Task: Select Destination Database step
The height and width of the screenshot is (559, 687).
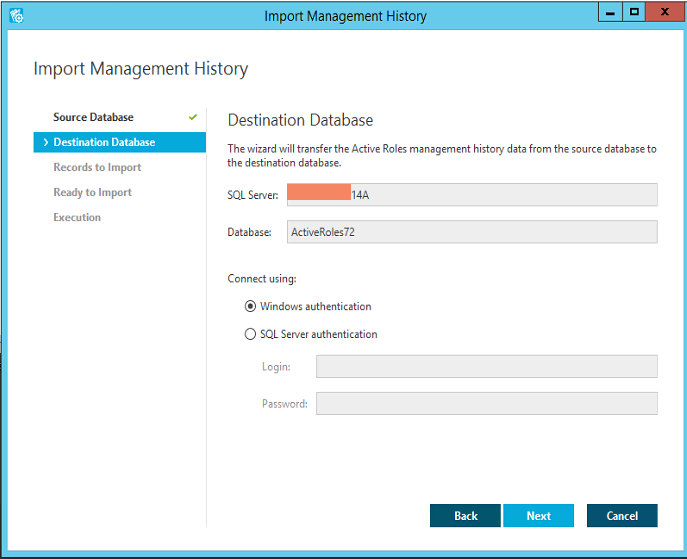Action: 120,142
